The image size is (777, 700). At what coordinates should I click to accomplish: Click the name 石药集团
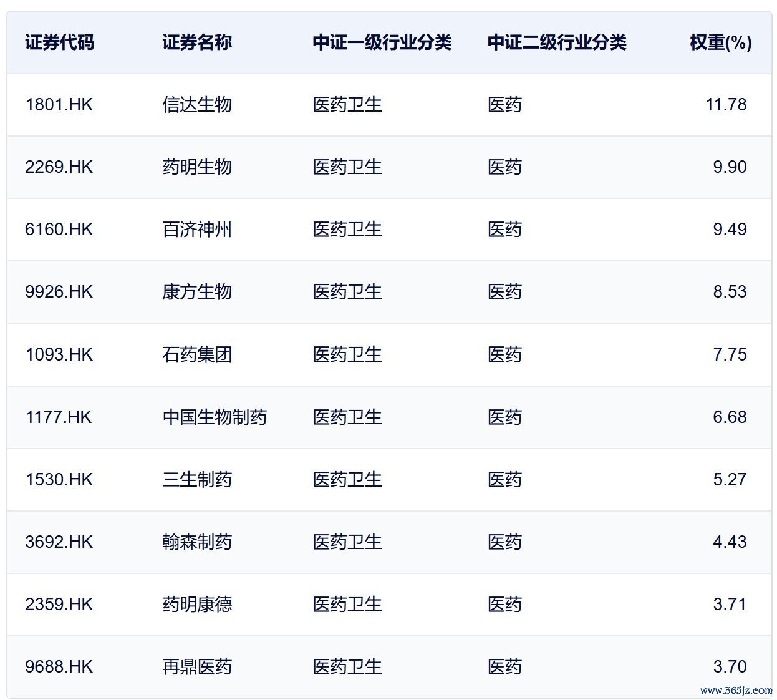(x=197, y=354)
